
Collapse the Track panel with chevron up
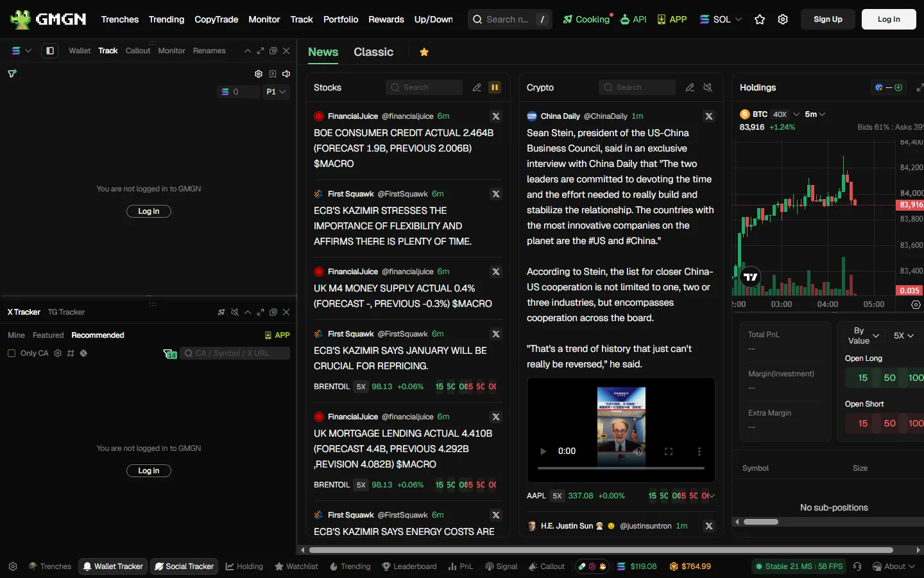[x=248, y=51]
